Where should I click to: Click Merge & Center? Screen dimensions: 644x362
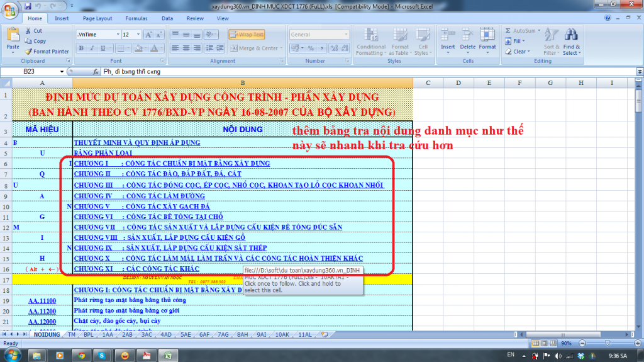click(257, 48)
